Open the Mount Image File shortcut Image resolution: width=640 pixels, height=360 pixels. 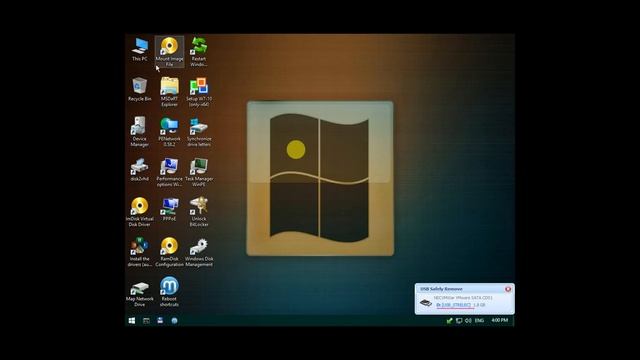169,51
